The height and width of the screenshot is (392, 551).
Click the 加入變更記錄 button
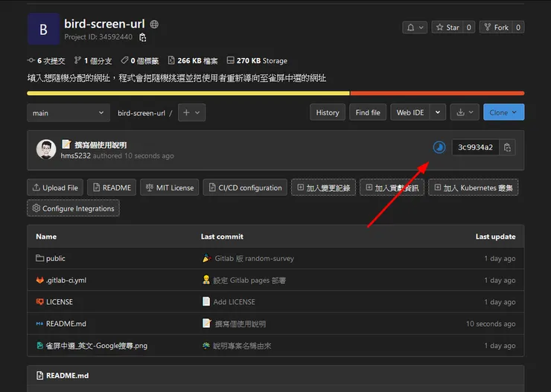(323, 187)
